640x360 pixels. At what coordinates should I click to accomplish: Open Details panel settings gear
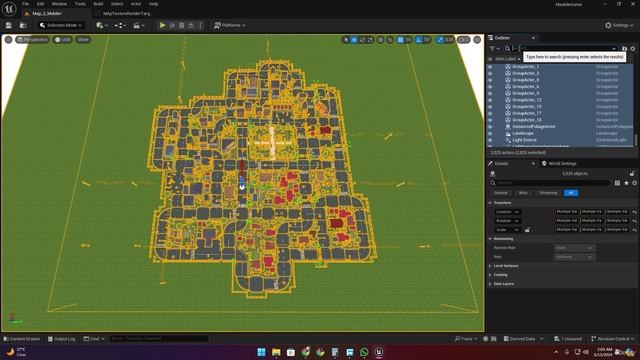(x=634, y=183)
